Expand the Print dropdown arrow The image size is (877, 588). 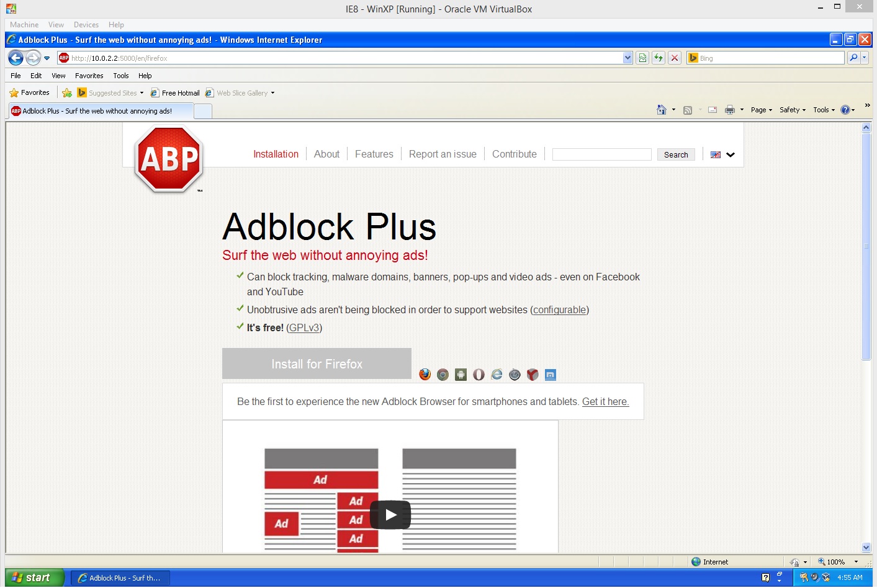pyautogui.click(x=742, y=110)
